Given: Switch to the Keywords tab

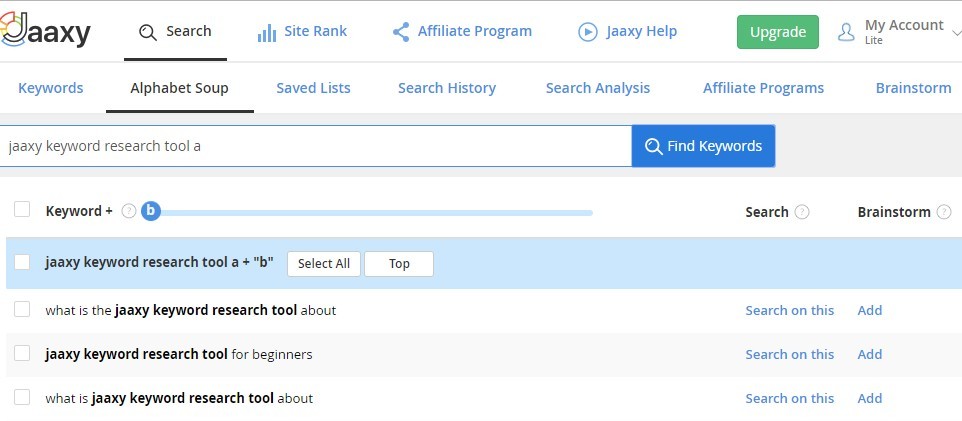Looking at the screenshot, I should coord(50,88).
